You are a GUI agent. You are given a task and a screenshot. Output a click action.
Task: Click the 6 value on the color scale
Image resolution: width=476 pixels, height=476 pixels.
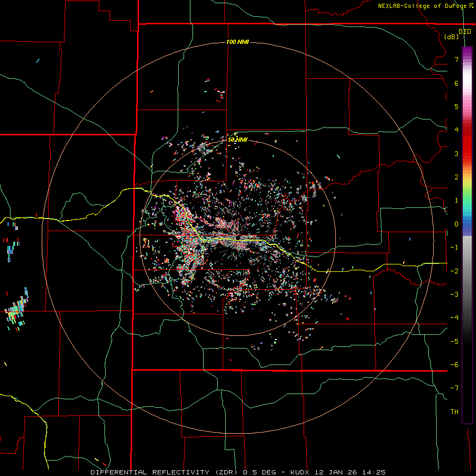tap(456, 83)
